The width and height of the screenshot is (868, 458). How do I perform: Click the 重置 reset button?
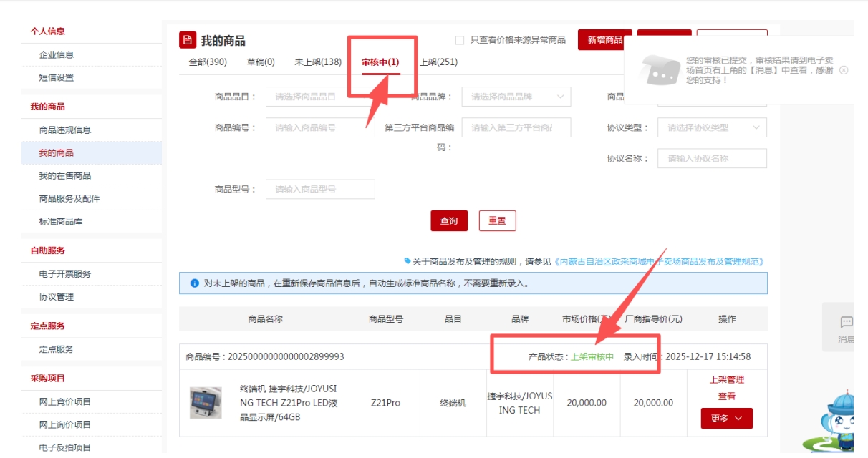[x=497, y=221]
